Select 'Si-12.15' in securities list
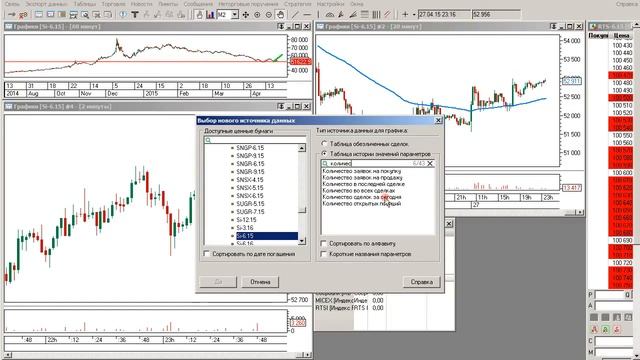The image size is (640, 360). click(247, 220)
